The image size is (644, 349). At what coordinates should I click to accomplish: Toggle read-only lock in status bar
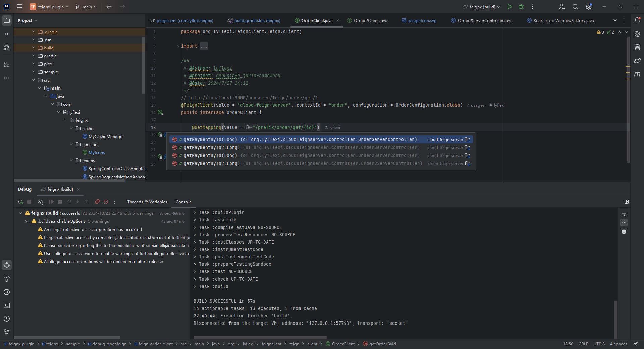[x=635, y=344]
